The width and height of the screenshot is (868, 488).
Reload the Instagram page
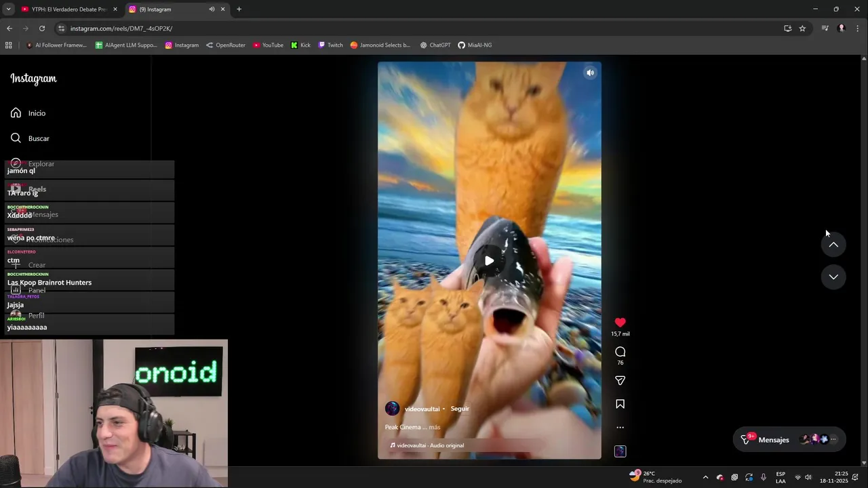point(42,28)
